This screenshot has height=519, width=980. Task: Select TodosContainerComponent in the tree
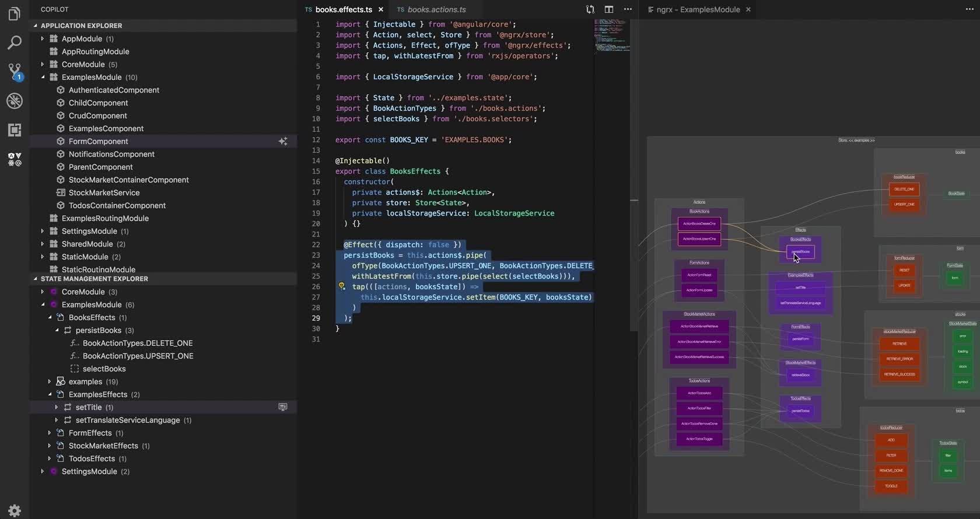tap(117, 205)
